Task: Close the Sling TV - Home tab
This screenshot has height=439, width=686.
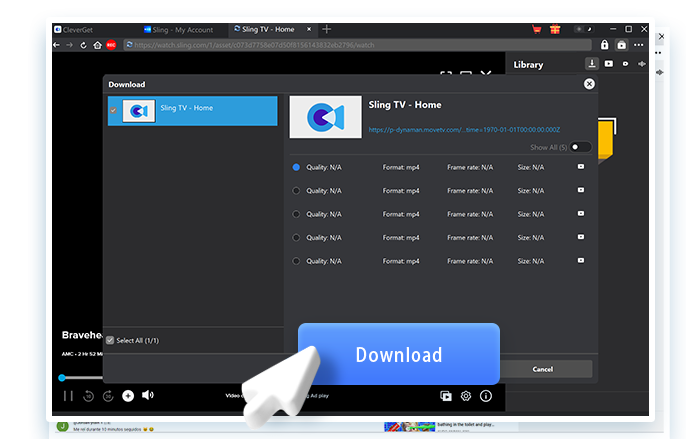Action: 309,29
